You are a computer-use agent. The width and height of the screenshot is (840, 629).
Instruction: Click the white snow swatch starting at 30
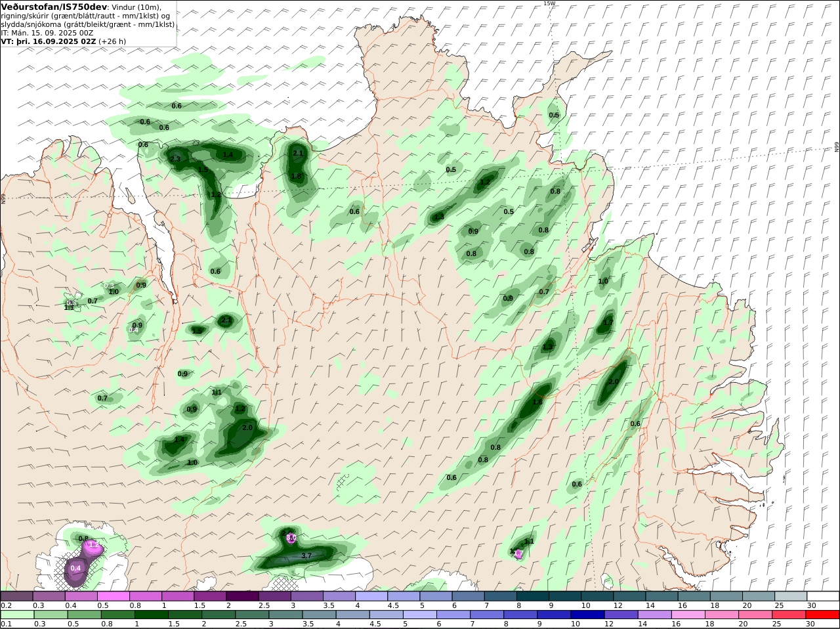tap(822, 596)
